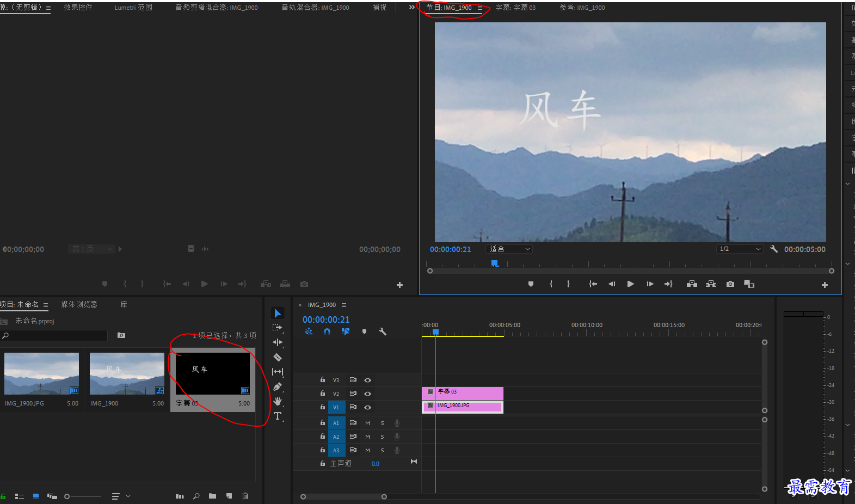Screen dimensions: 855x504
Task: Toggle V3 track output eye
Action: (368, 380)
